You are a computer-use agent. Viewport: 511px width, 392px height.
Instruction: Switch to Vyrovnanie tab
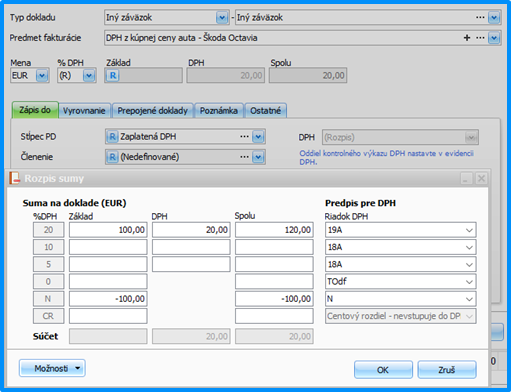84,111
